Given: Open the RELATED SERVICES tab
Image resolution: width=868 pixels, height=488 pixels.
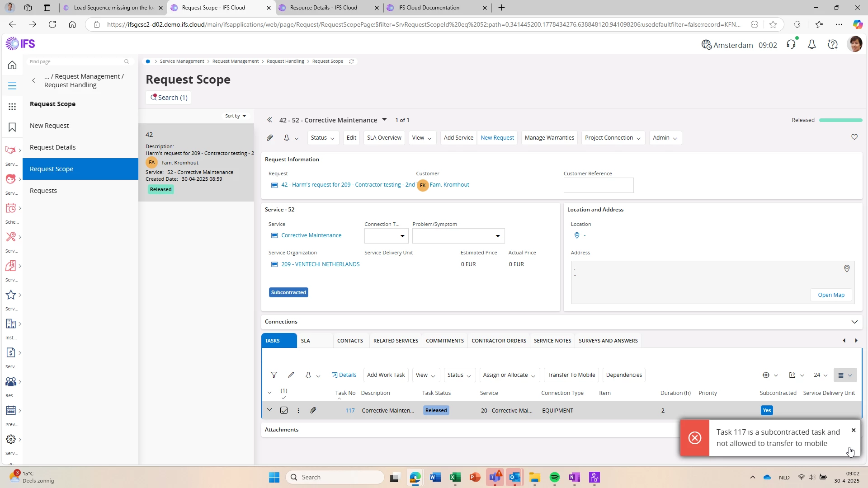Looking at the screenshot, I should click(x=396, y=341).
